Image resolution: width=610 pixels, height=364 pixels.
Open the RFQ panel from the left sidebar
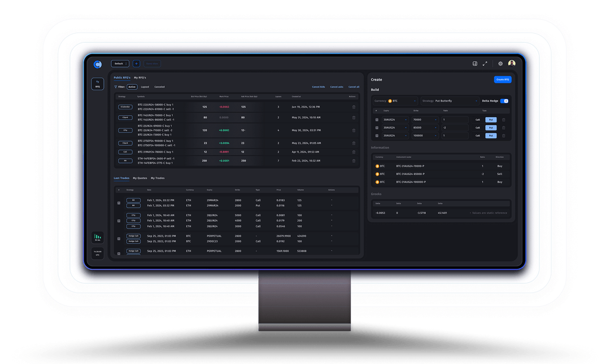tap(97, 85)
